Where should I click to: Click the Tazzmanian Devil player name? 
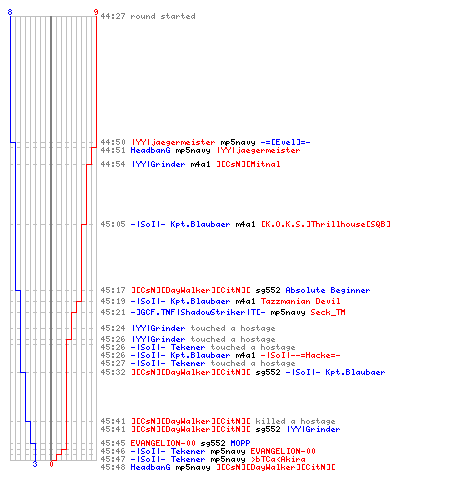(301, 301)
